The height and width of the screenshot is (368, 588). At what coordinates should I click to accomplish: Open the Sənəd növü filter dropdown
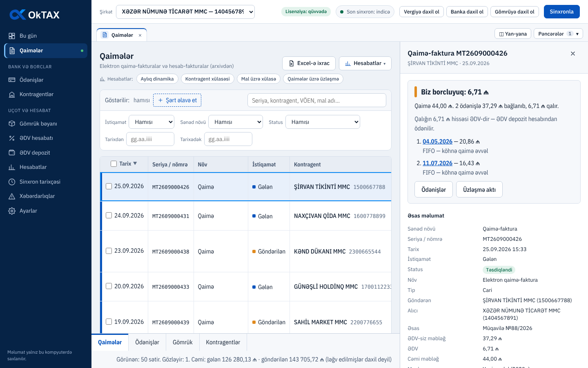[236, 122]
